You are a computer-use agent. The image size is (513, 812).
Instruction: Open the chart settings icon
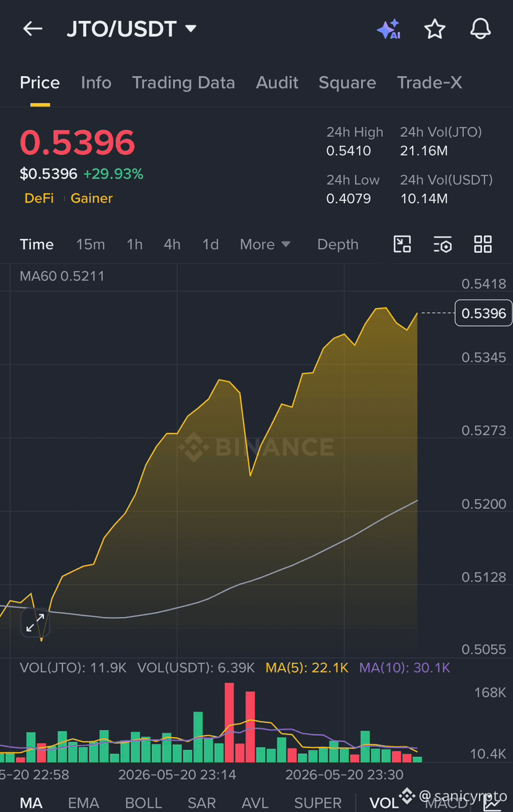[442, 245]
